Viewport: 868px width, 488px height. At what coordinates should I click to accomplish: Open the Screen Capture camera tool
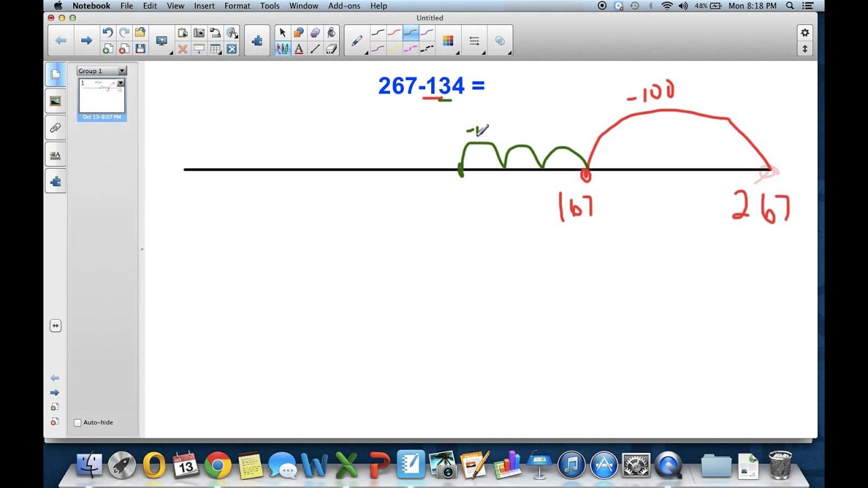(199, 33)
